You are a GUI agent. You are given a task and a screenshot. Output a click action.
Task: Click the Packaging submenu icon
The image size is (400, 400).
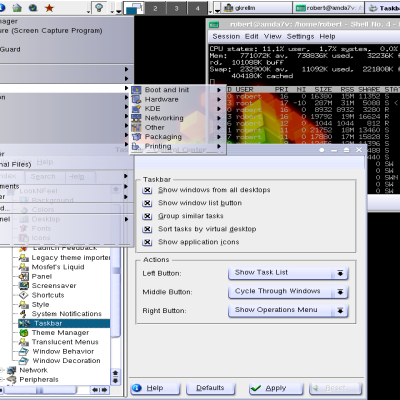click(136, 137)
